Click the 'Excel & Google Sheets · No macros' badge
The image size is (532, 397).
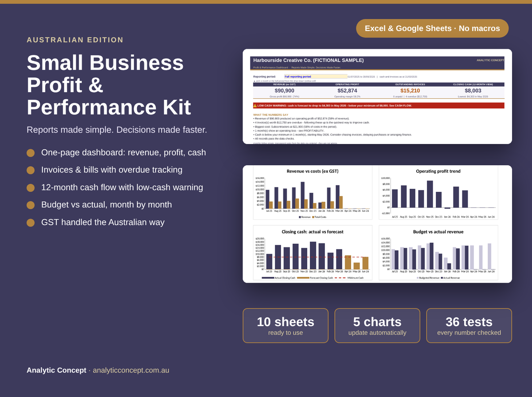click(x=432, y=28)
